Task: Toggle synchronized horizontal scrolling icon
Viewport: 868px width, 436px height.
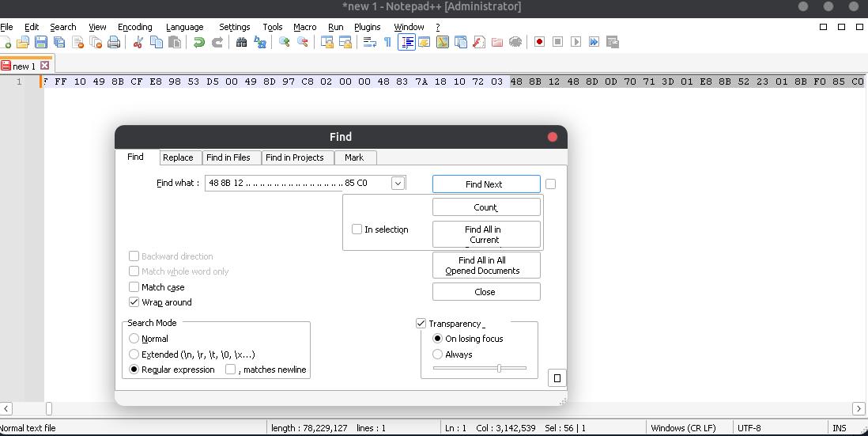Action: click(345, 42)
